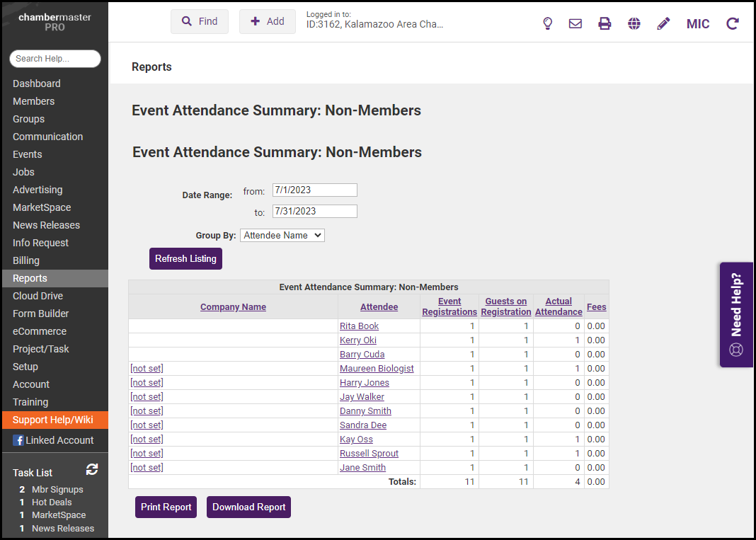Click the lightbulb ideas icon
The width and height of the screenshot is (756, 540).
(x=547, y=23)
